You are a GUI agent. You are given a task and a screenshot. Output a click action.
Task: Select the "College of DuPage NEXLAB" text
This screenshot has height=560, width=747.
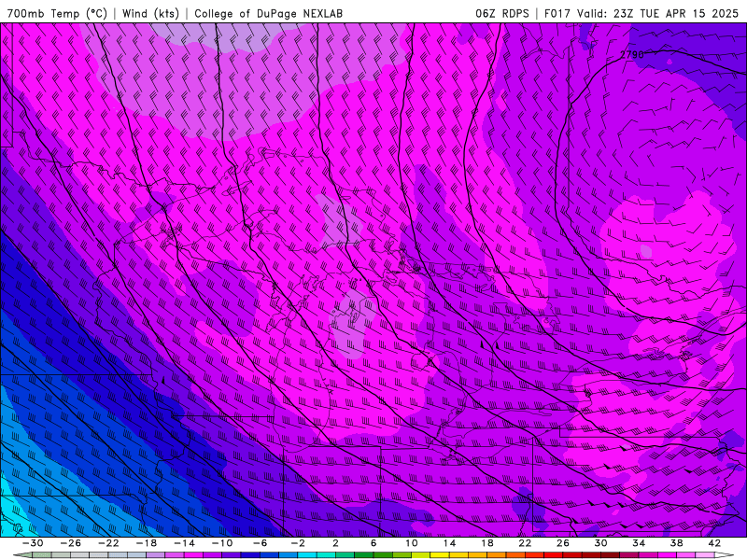[268, 13]
